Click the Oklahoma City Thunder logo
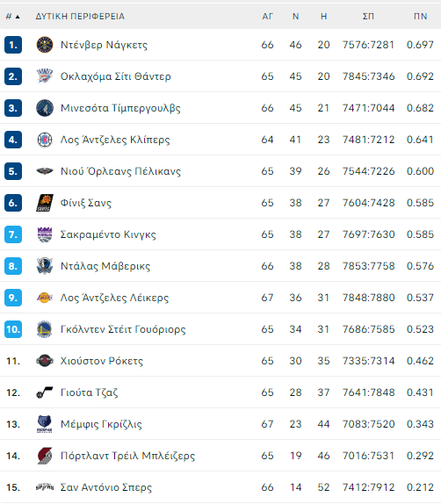The height and width of the screenshot is (504, 441). tap(45, 76)
